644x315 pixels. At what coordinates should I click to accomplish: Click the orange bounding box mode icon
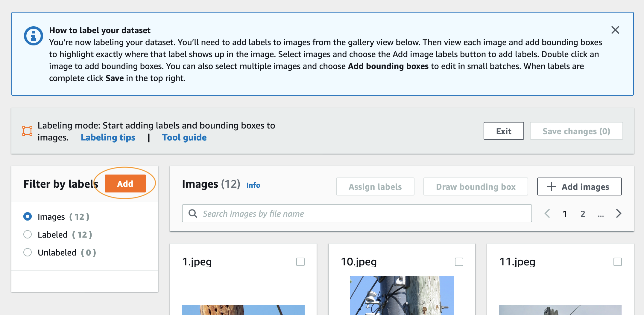point(27,131)
